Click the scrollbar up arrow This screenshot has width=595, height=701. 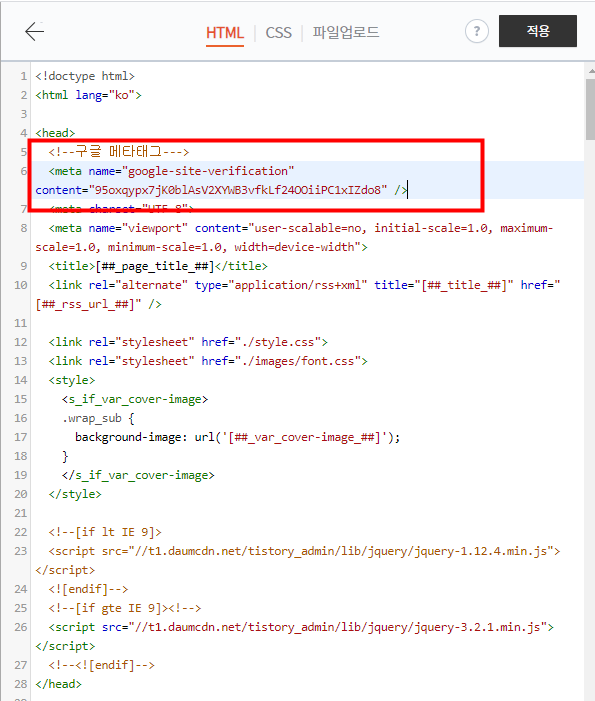(x=591, y=71)
